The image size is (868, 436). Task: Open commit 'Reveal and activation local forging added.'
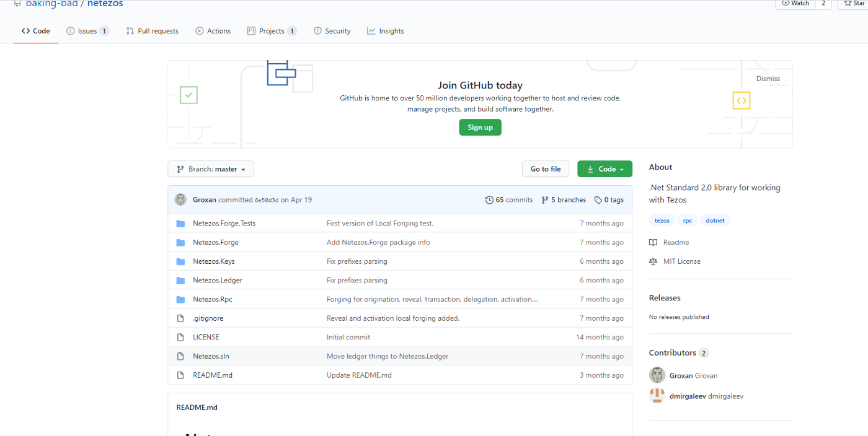point(393,318)
